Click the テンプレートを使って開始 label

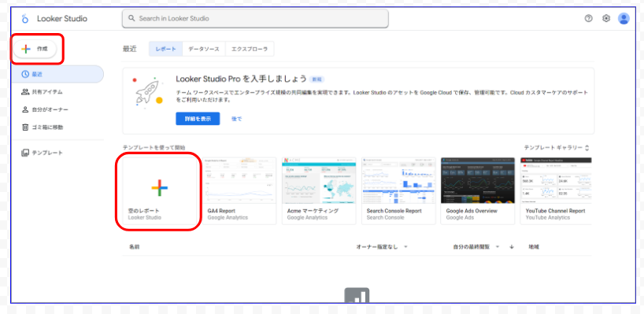pos(154,147)
